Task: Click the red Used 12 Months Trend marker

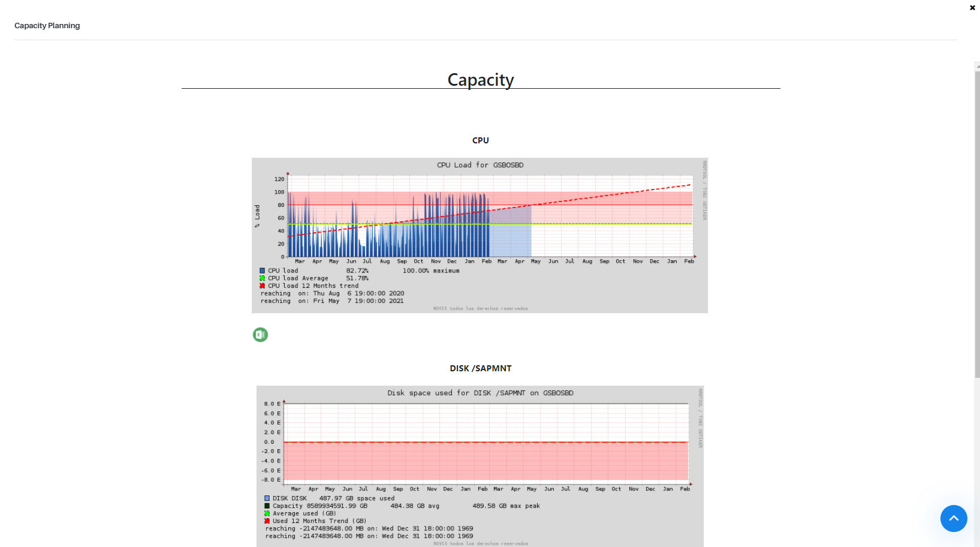Action: (x=267, y=521)
